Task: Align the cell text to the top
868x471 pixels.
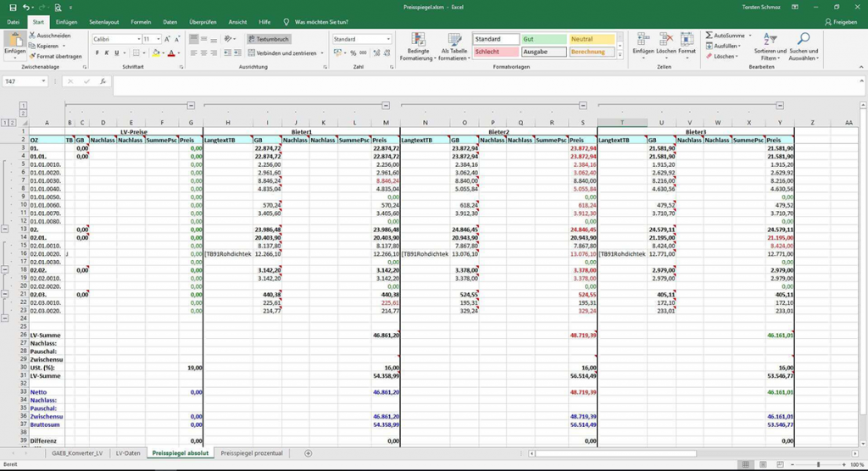Action: pyautogui.click(x=194, y=39)
